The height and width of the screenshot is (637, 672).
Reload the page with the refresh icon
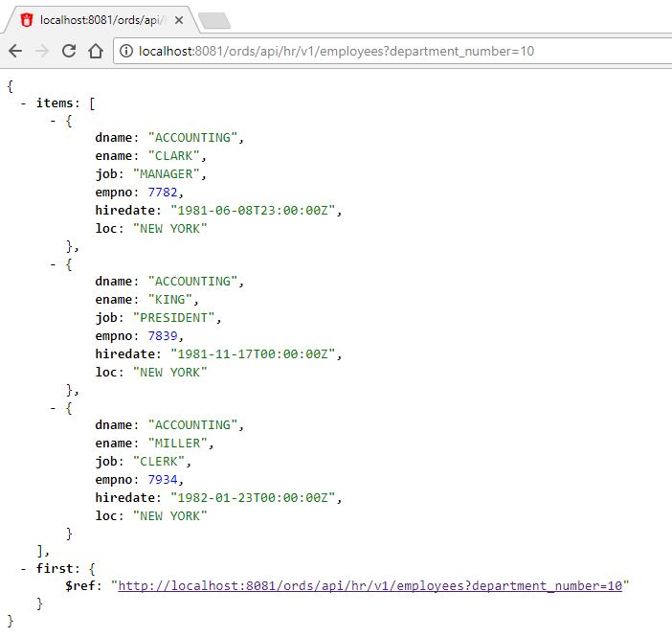click(69, 51)
